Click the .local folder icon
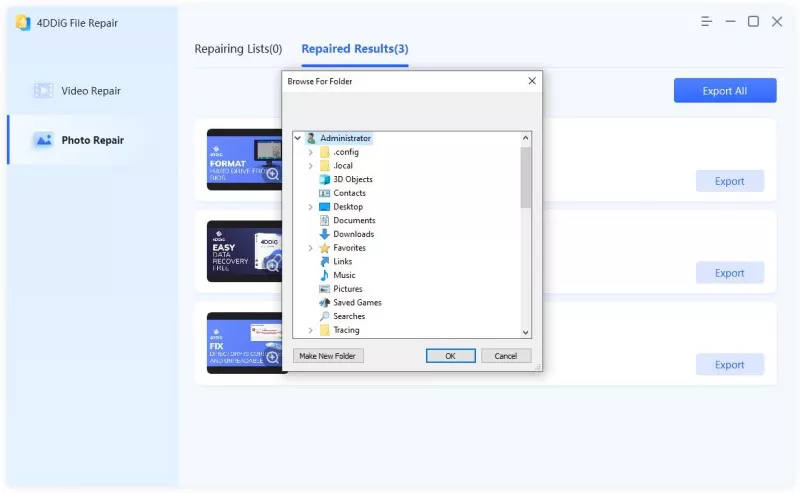 pyautogui.click(x=324, y=165)
